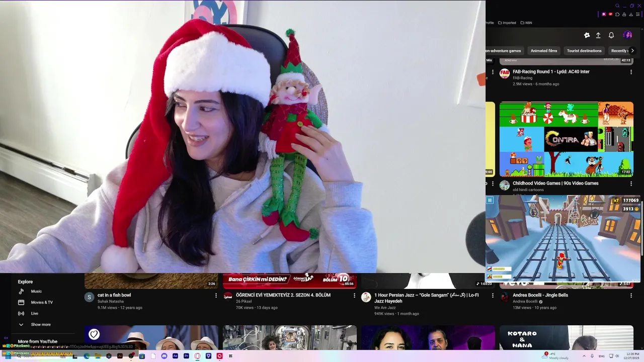The height and width of the screenshot is (362, 644).
Task: Click the purple extension icon in browser toolbar
Action: pos(604,14)
